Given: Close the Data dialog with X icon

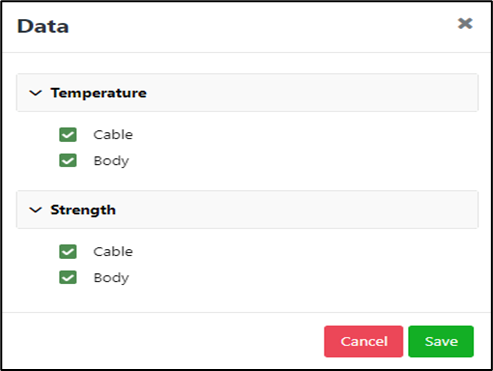Looking at the screenshot, I should pos(465,23).
